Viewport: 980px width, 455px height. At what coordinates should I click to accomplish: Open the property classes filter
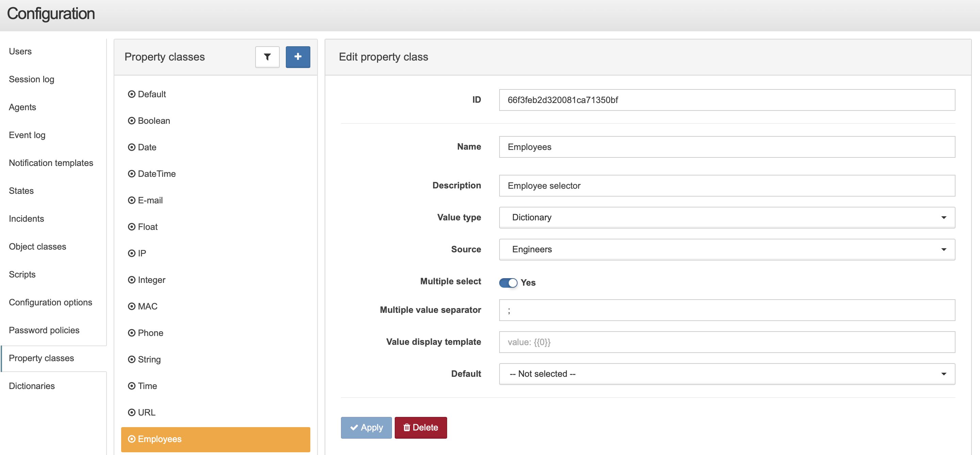[x=267, y=57]
